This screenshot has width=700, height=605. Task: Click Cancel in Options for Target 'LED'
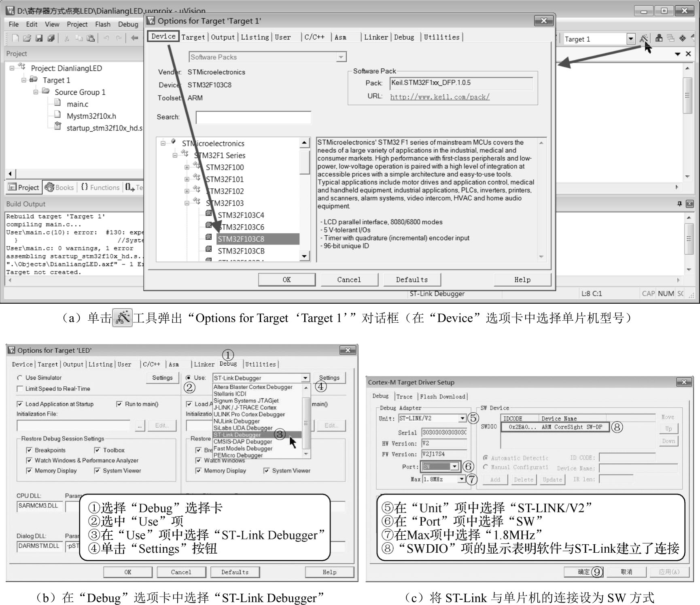181,572
